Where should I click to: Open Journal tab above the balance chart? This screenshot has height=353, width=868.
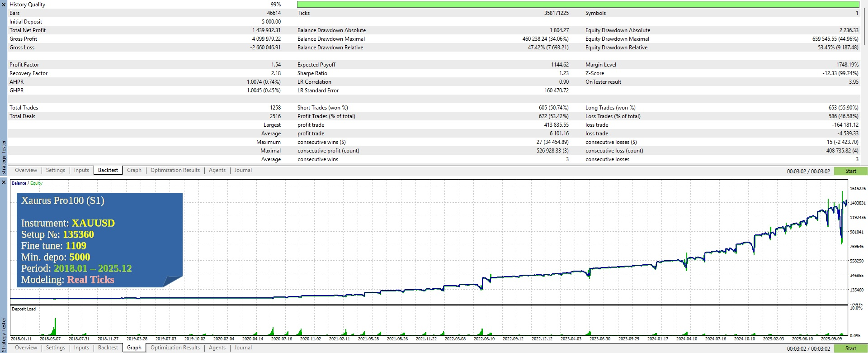(243, 170)
